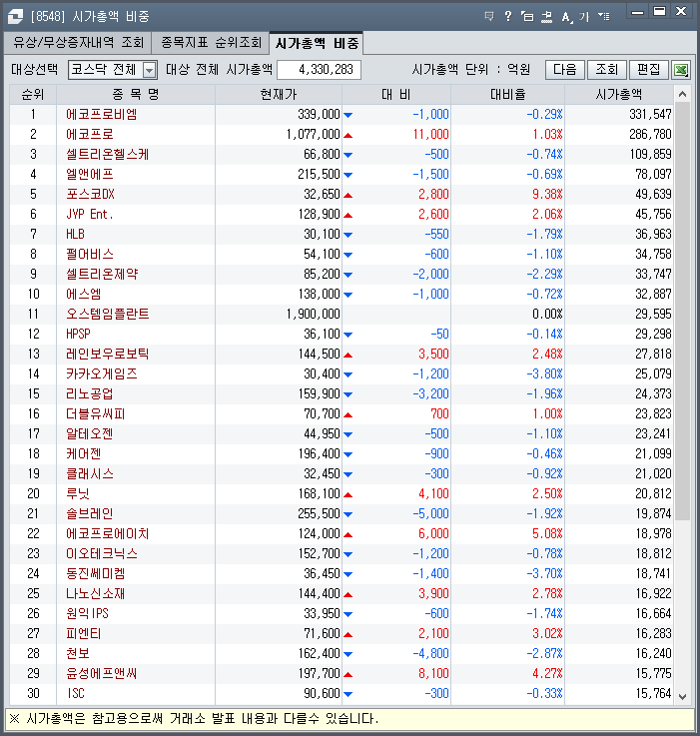Switch to 유상/무상증자내역 조회 tab
Image resolution: width=700 pixels, height=736 pixels.
click(78, 43)
